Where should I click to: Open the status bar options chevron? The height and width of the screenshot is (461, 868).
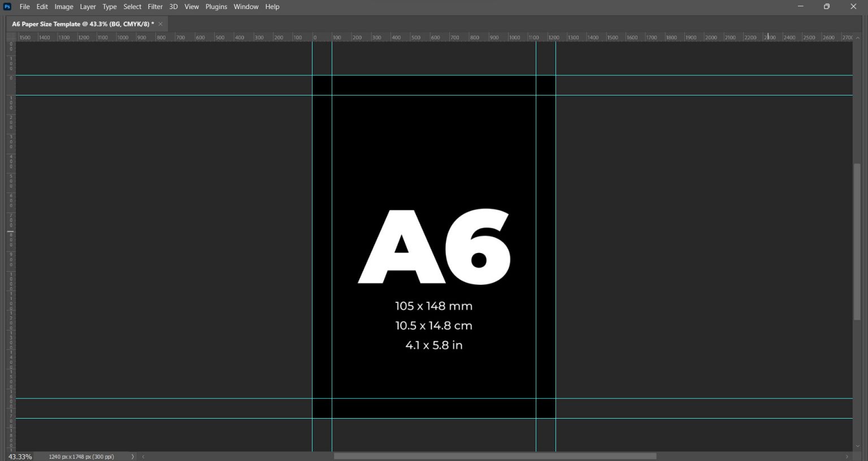133,456
